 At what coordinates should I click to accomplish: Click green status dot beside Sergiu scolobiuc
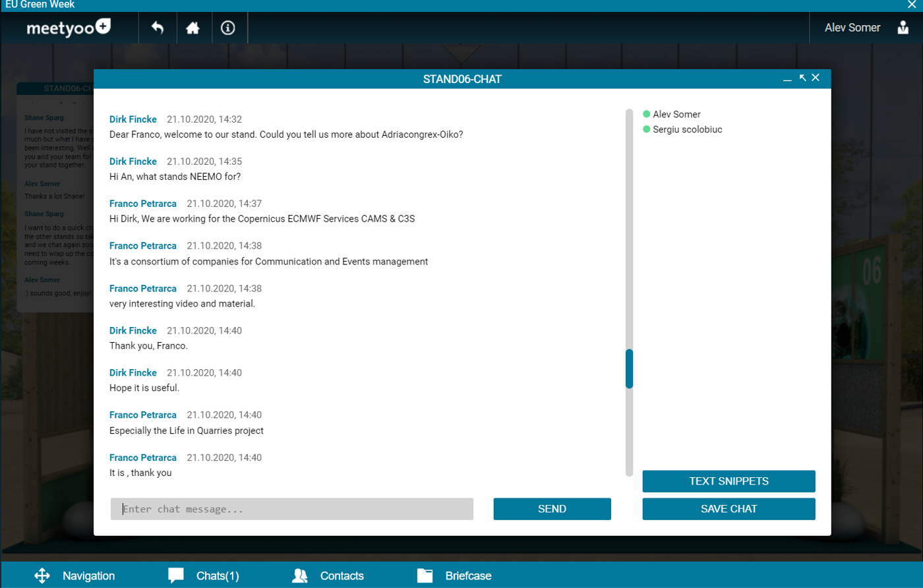point(647,129)
